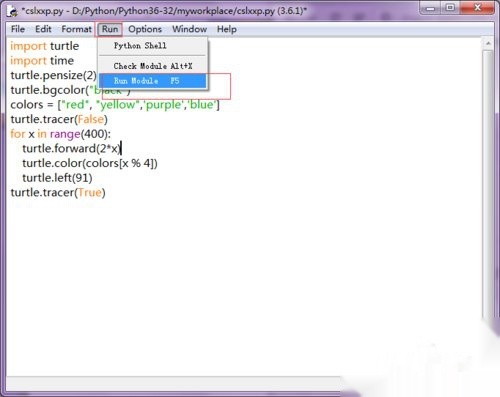Screen dimensions: 500x397
Task: Expand the Window menu
Action: point(189,29)
